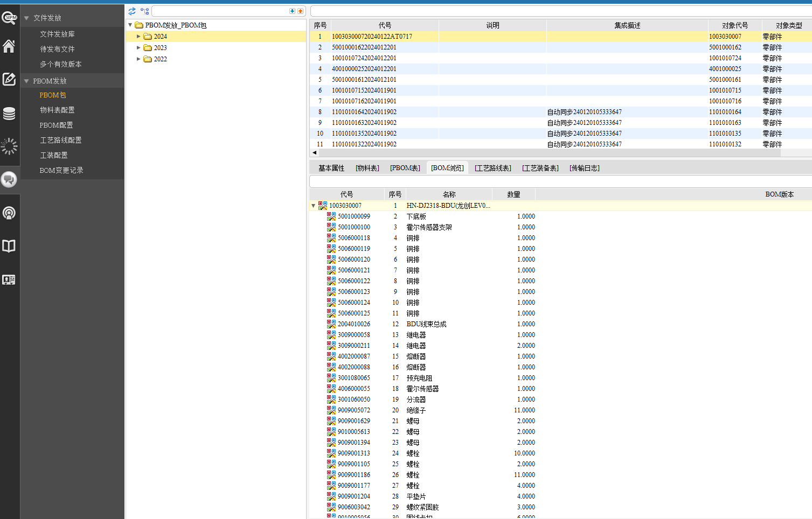812x519 pixels.
Task: Open the edit pencil sidebar icon
Action: [9, 80]
